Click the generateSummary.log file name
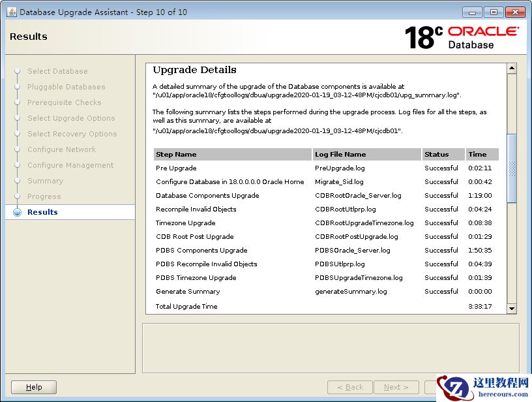 351,291
